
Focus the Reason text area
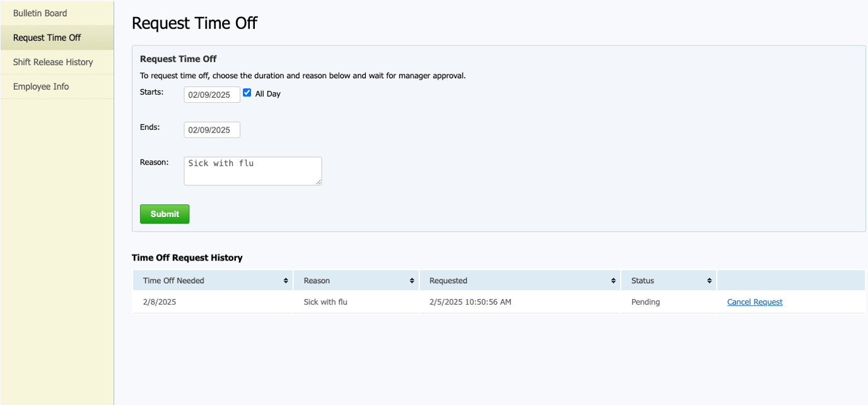click(252, 171)
